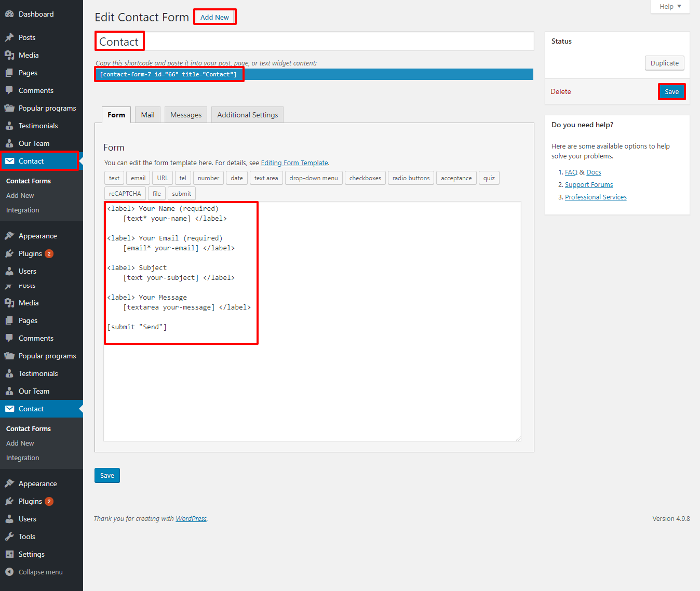Open the Additional Settings tab
The image size is (700, 591).
pyautogui.click(x=247, y=115)
